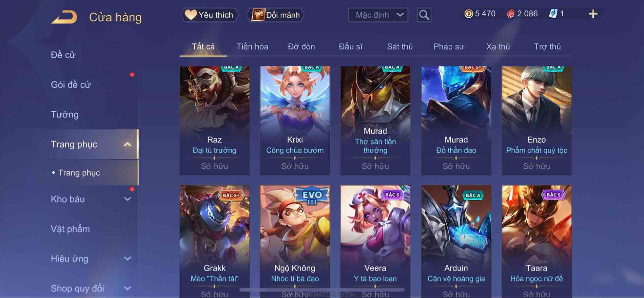Select the Tiến hóa tab
Screen dimensions: 644x298
[x=252, y=46]
